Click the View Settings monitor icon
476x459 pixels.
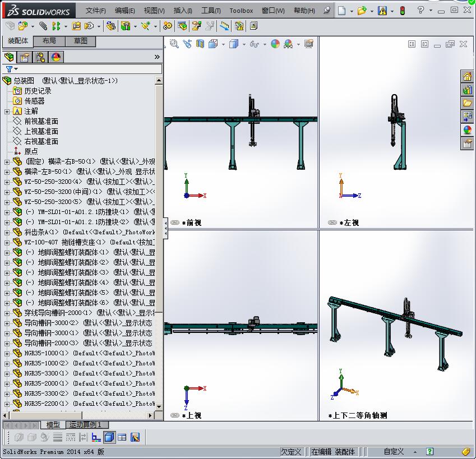pyautogui.click(x=309, y=44)
